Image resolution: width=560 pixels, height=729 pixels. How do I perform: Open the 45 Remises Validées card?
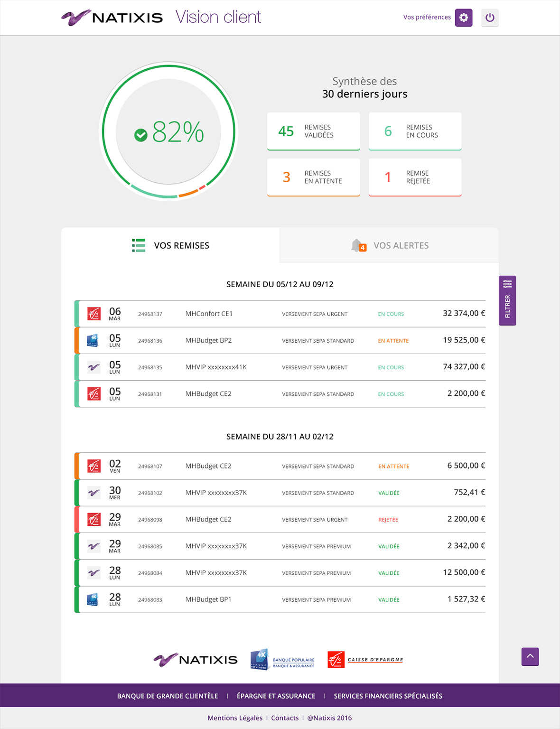tap(314, 131)
